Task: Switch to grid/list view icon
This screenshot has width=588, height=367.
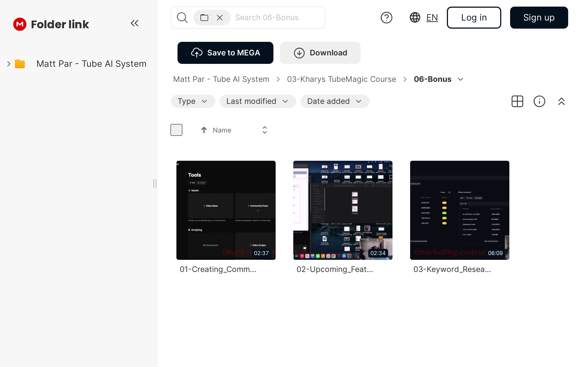Action: [517, 101]
